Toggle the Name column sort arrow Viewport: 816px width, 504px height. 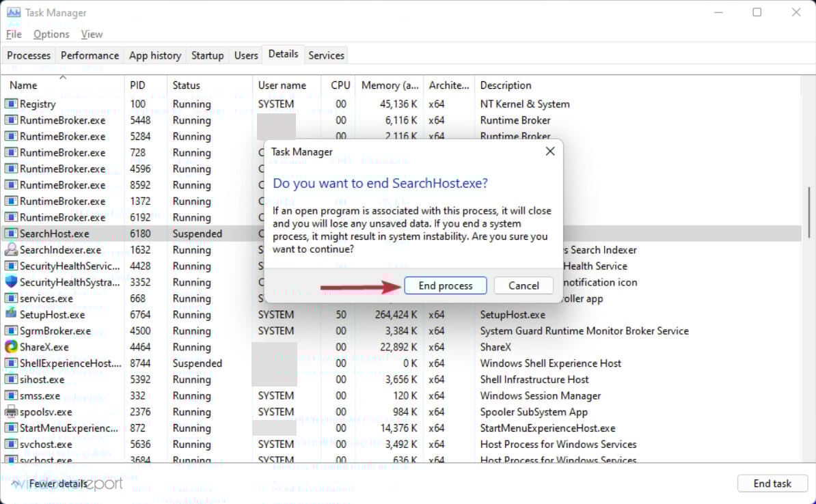(x=62, y=77)
